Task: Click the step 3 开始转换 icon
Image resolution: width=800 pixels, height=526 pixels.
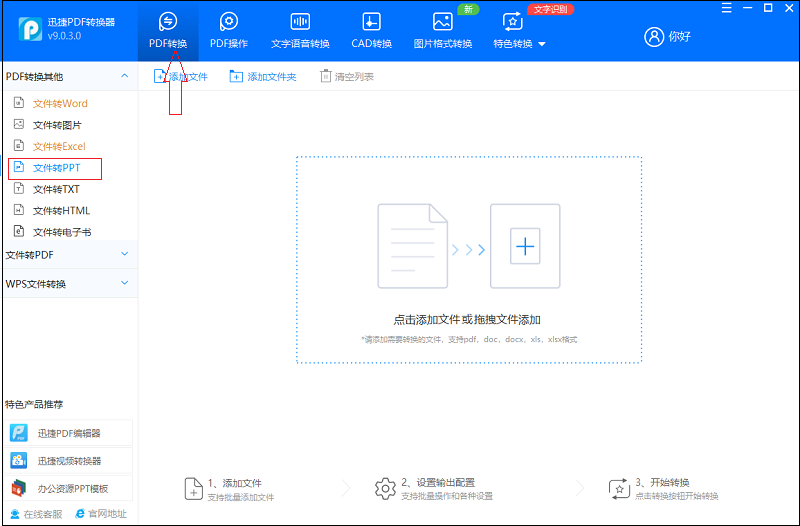Action: 619,489
